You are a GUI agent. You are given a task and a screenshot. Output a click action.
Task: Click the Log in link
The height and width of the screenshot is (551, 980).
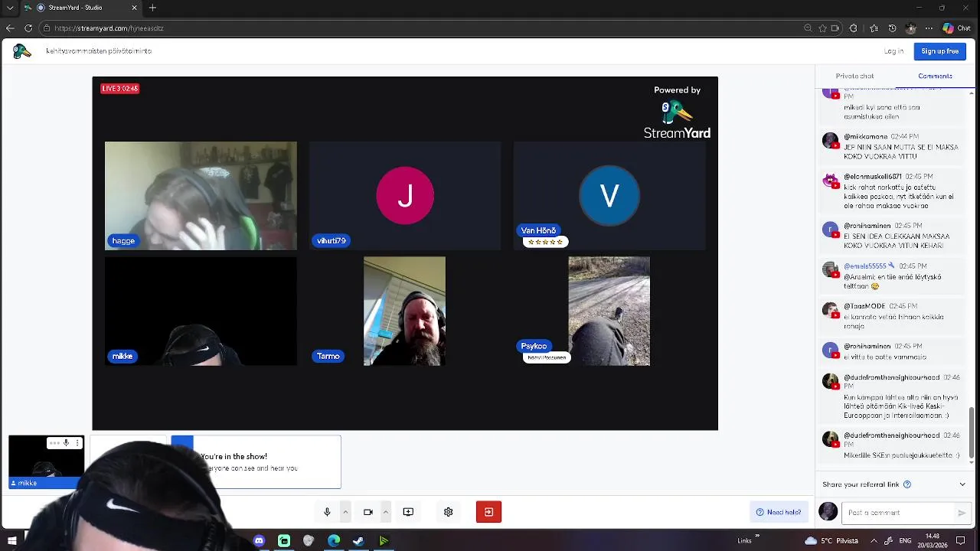click(893, 51)
